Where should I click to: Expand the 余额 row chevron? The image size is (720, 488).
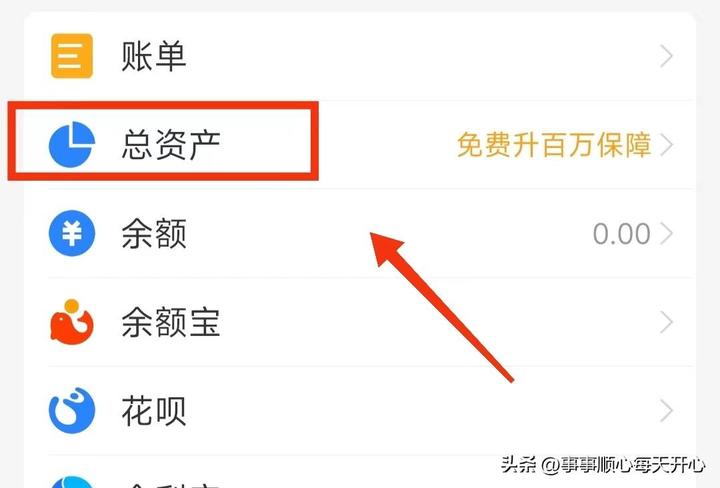[666, 233]
